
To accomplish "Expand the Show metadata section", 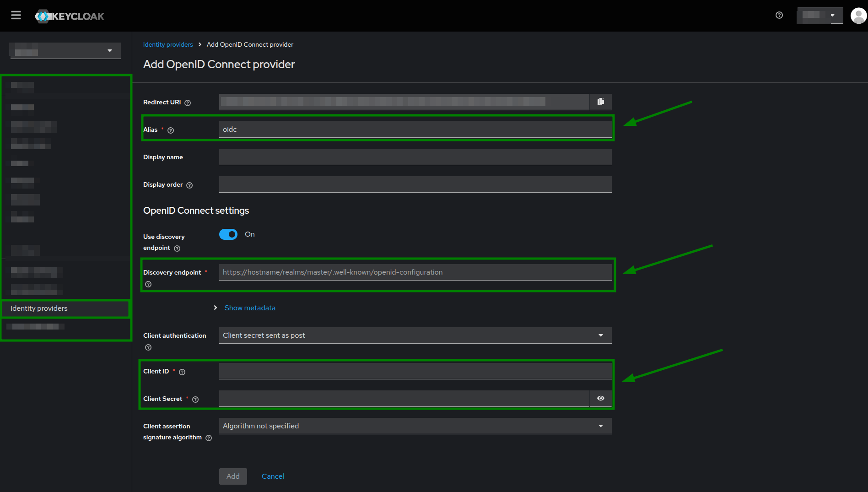I will (x=249, y=308).
